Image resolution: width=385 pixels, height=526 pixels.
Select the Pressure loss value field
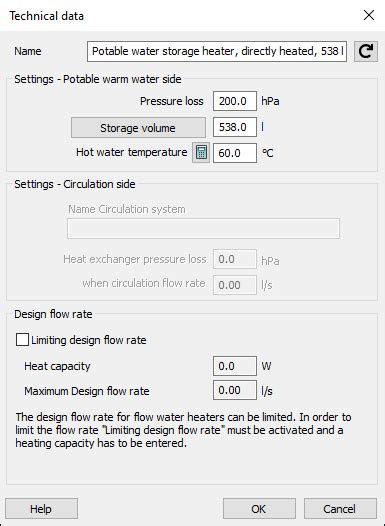click(x=235, y=101)
